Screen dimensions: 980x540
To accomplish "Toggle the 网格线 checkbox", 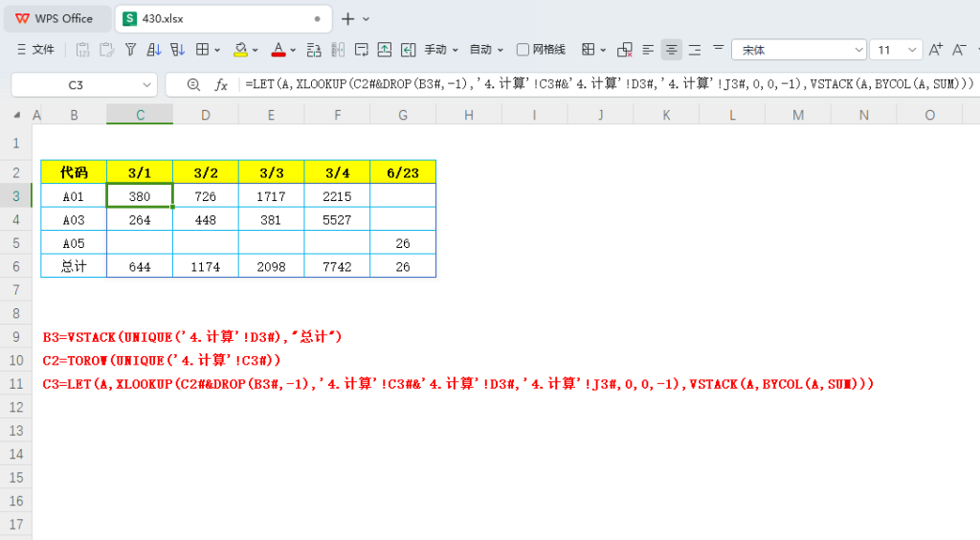I will tap(523, 50).
